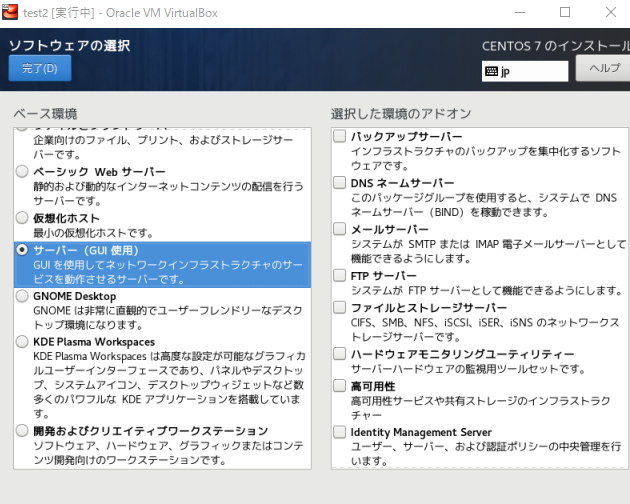The width and height of the screenshot is (630, 504).
Task: Click the ハードウェアモニタリングユーティリティー label text
Action: tap(462, 354)
